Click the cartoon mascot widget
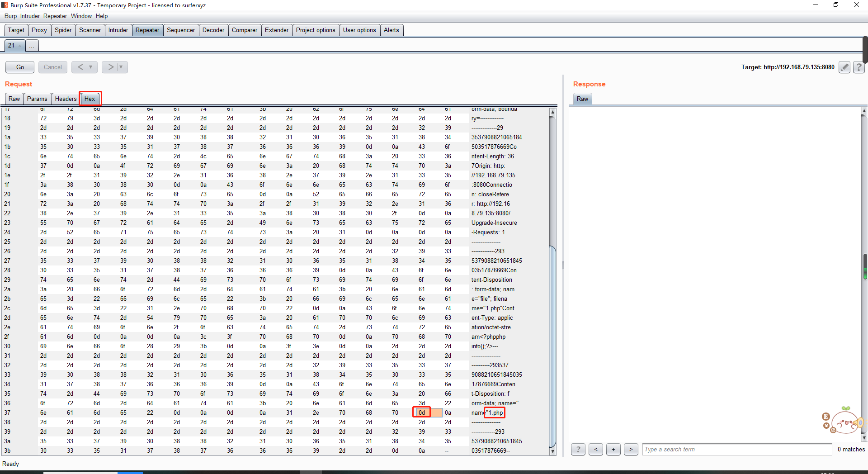Image resolution: width=868 pixels, height=474 pixels. 843,420
